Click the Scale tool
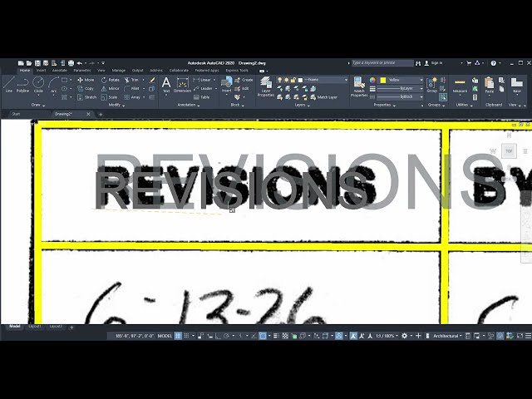Screen dimensions: 532x399 109,97
